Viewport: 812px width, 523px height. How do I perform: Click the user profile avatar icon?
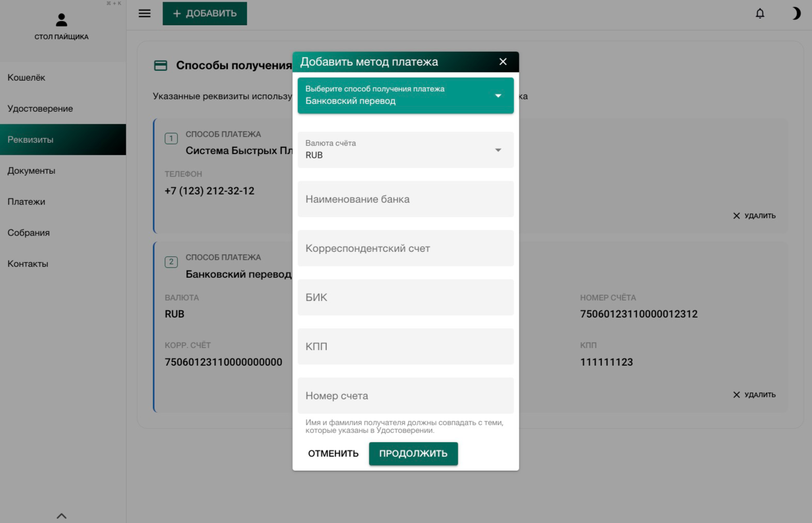tap(62, 20)
